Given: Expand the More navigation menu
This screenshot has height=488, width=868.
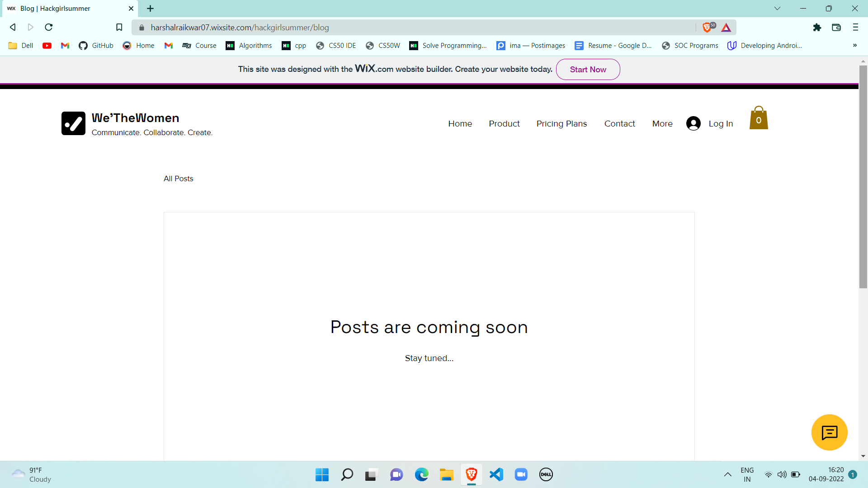Looking at the screenshot, I should pyautogui.click(x=662, y=124).
